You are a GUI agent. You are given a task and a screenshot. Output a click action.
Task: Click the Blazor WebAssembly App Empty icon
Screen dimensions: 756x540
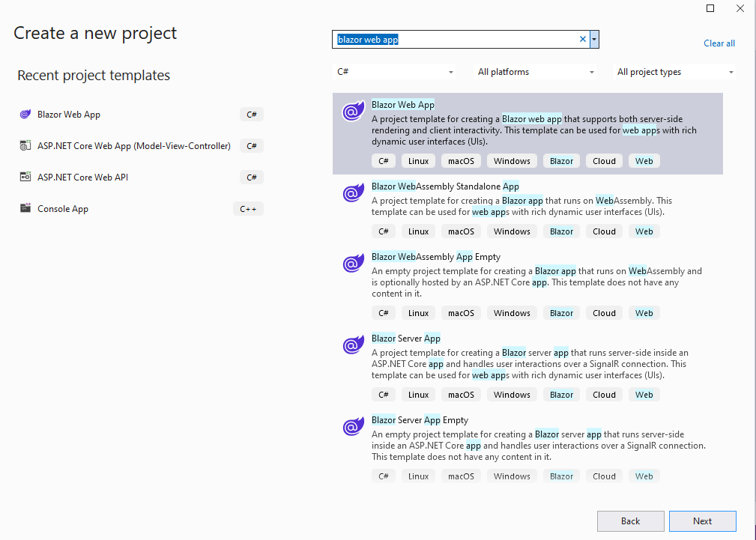pyautogui.click(x=354, y=263)
